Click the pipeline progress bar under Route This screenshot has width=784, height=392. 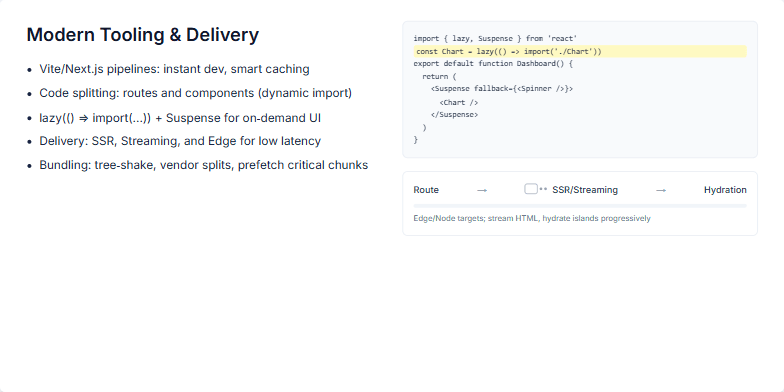click(580, 206)
